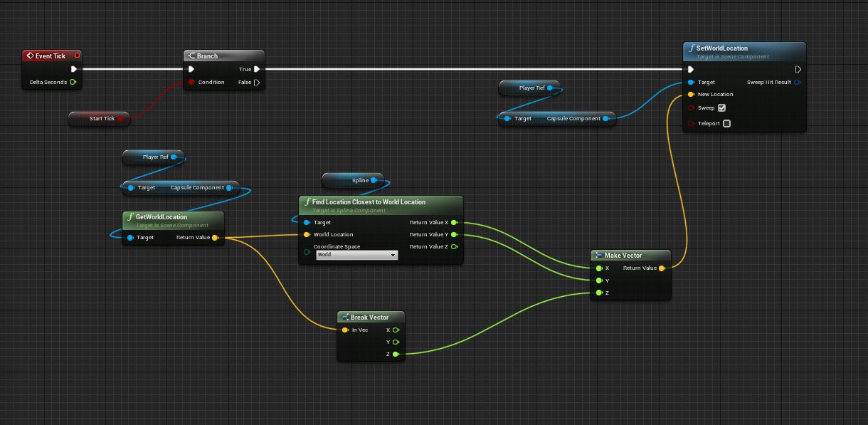Click the f icon on the SetWorldLocation node
The image size is (868, 425).
point(691,48)
